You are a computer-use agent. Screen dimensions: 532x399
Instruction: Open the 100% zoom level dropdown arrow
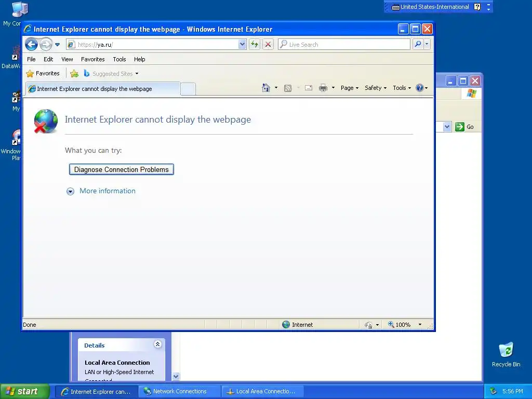click(x=420, y=325)
